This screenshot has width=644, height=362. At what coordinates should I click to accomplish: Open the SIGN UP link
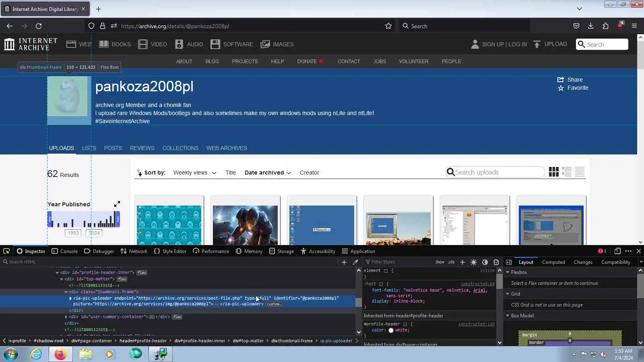coord(493,44)
